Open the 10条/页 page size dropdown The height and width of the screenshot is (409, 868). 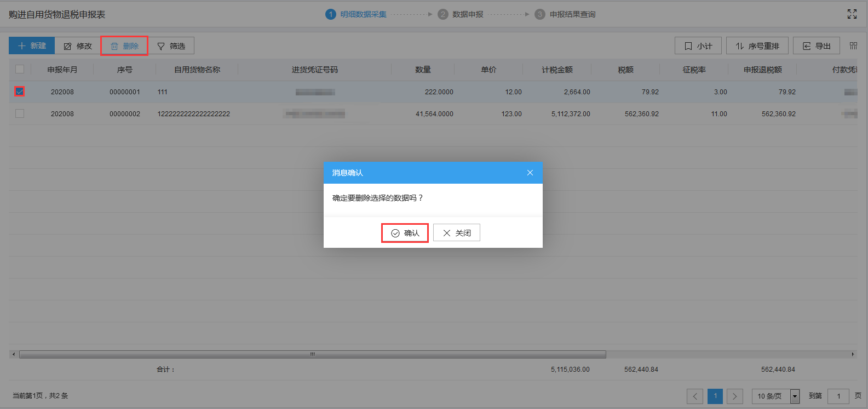pyautogui.click(x=776, y=396)
